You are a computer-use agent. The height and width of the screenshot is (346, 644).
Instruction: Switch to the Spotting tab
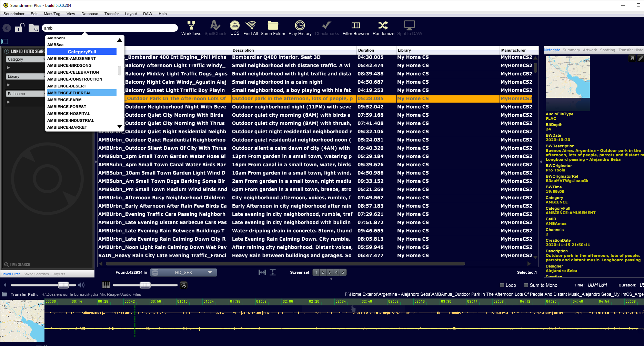point(607,50)
